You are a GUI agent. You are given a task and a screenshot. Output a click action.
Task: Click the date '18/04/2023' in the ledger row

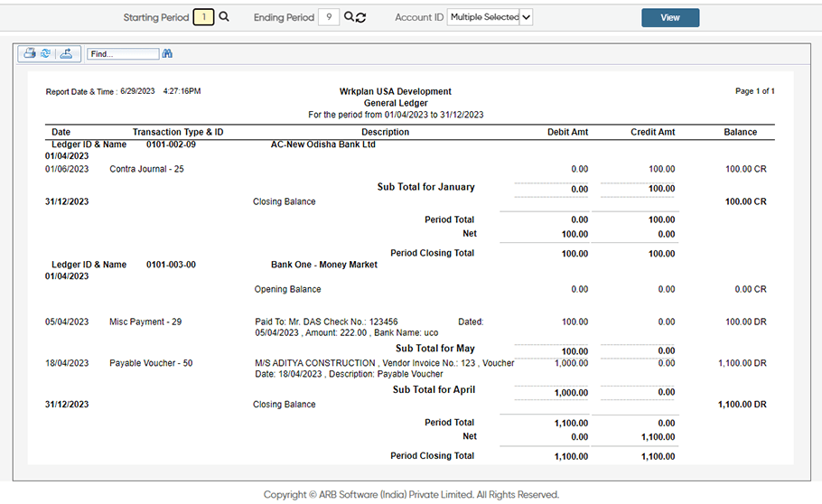[67, 363]
